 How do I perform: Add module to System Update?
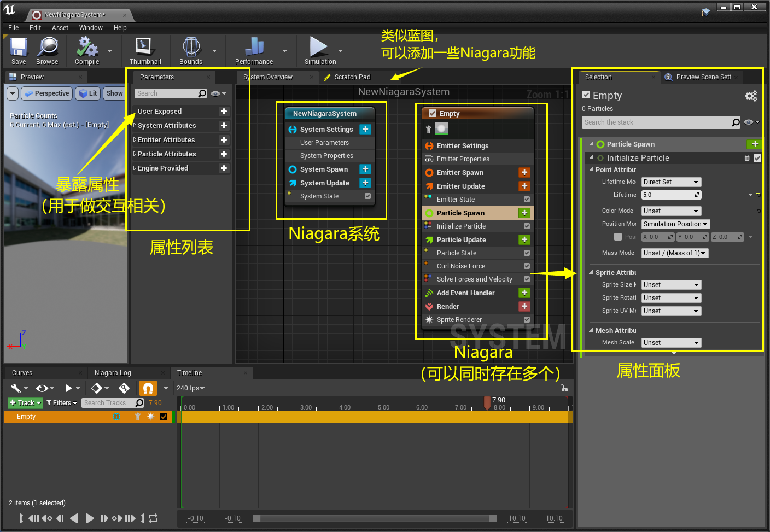pyautogui.click(x=365, y=183)
